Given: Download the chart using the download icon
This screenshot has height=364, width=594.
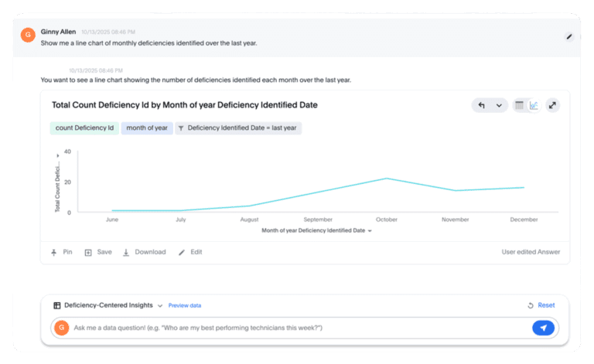Looking at the screenshot, I should click(126, 252).
